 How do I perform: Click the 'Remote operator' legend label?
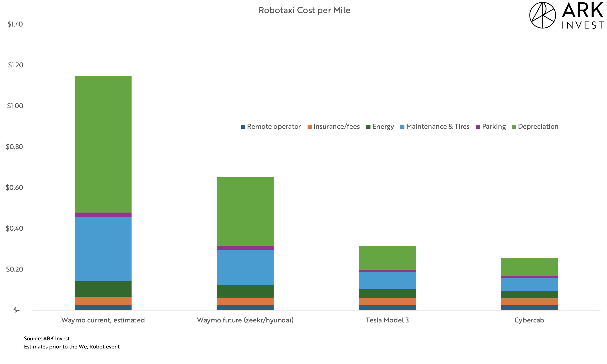[274, 127]
